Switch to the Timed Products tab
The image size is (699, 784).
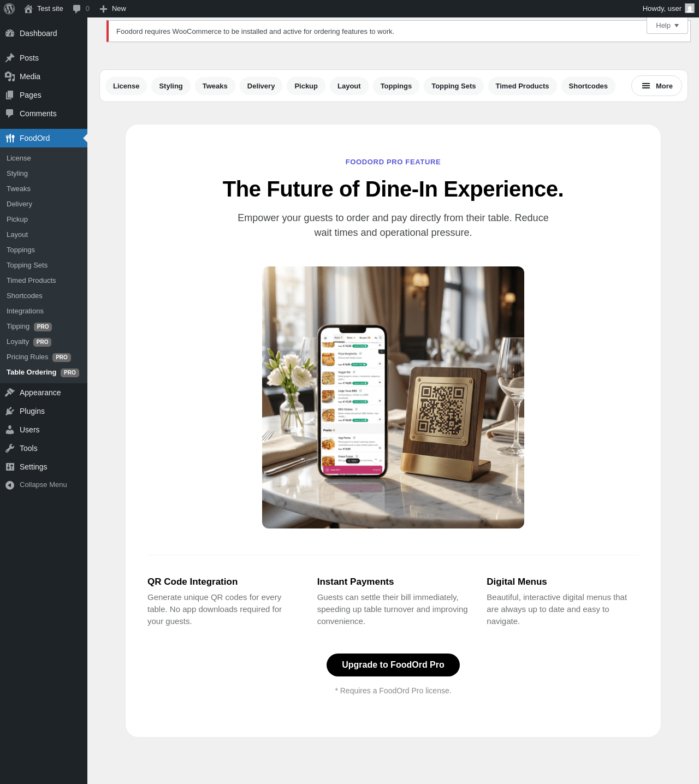point(522,86)
